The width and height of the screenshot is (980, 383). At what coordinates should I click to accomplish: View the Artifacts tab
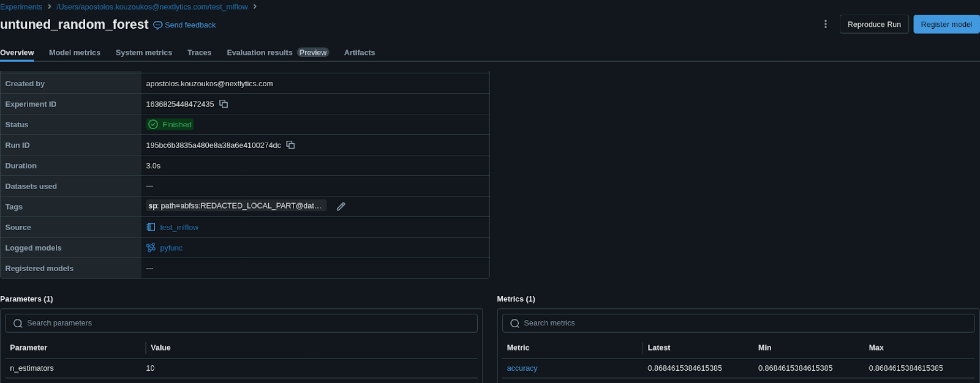[360, 53]
